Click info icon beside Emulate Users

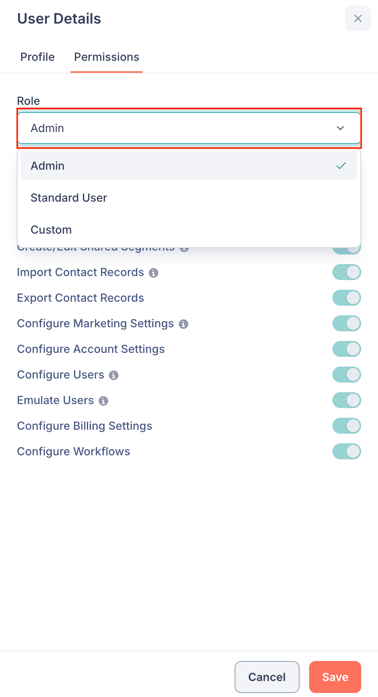pyautogui.click(x=103, y=401)
